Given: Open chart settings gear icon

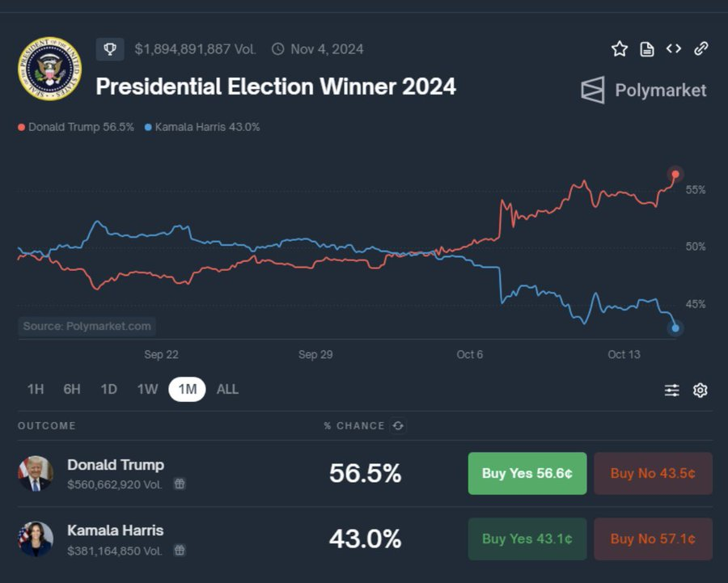Looking at the screenshot, I should tap(700, 390).
